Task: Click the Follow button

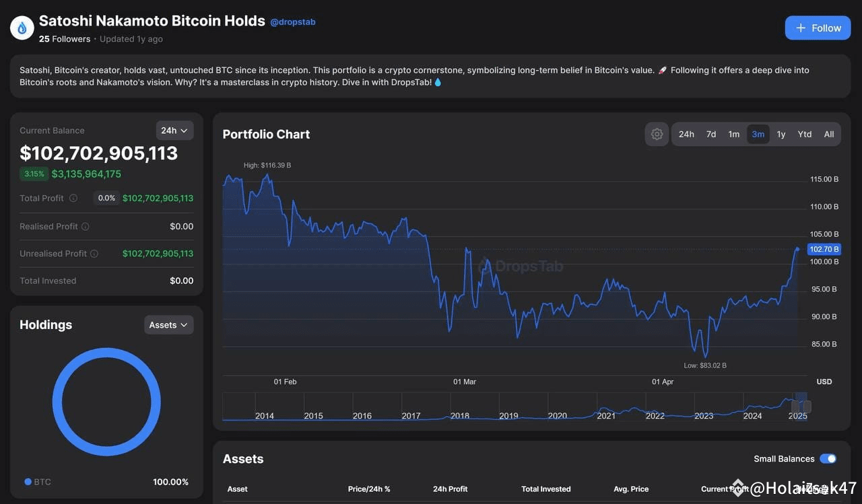Action: coord(818,28)
